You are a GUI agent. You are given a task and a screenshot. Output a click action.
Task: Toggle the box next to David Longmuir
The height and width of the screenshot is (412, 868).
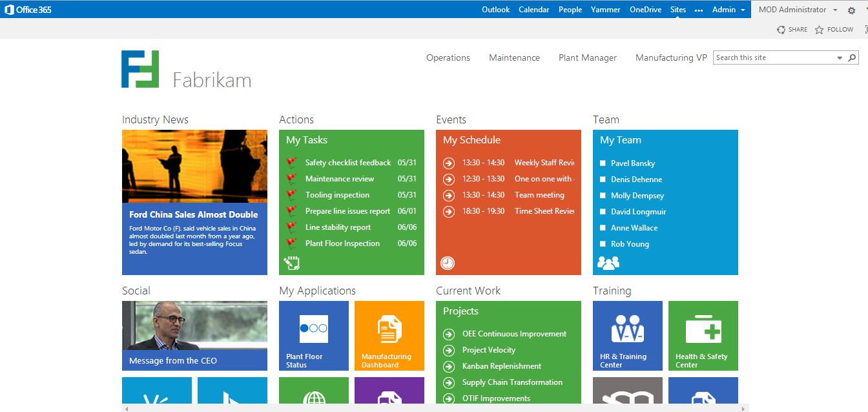tap(603, 212)
